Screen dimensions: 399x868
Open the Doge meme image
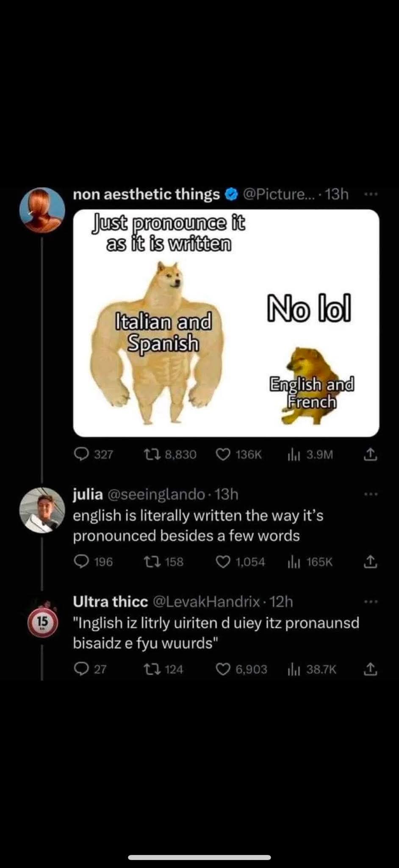pyautogui.click(x=226, y=323)
